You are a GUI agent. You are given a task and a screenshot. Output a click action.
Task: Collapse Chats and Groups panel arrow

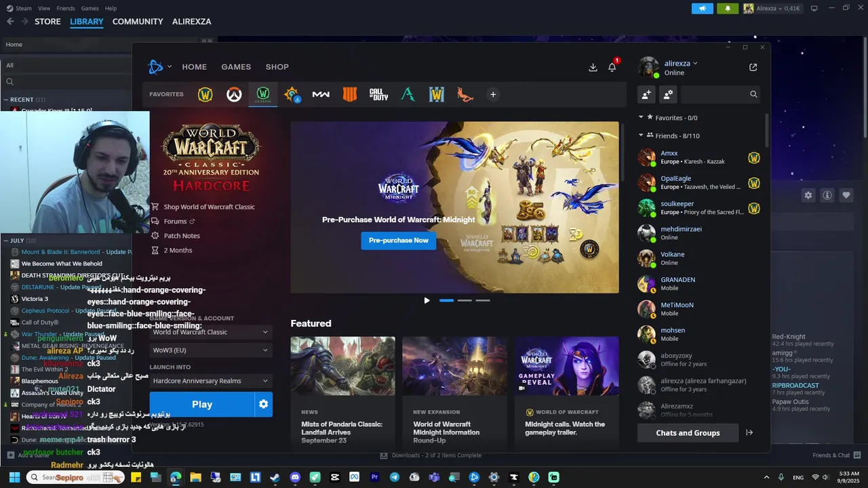(749, 432)
